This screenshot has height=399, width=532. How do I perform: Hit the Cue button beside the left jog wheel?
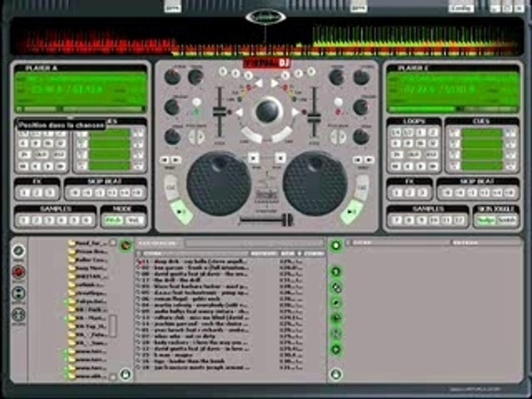coord(172,188)
